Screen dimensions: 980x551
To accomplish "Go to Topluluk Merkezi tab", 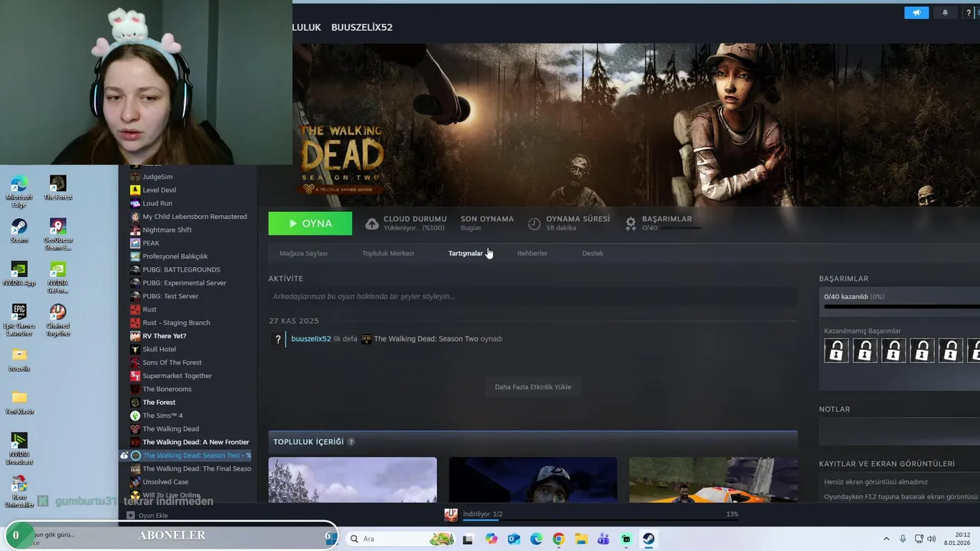I will (x=388, y=253).
